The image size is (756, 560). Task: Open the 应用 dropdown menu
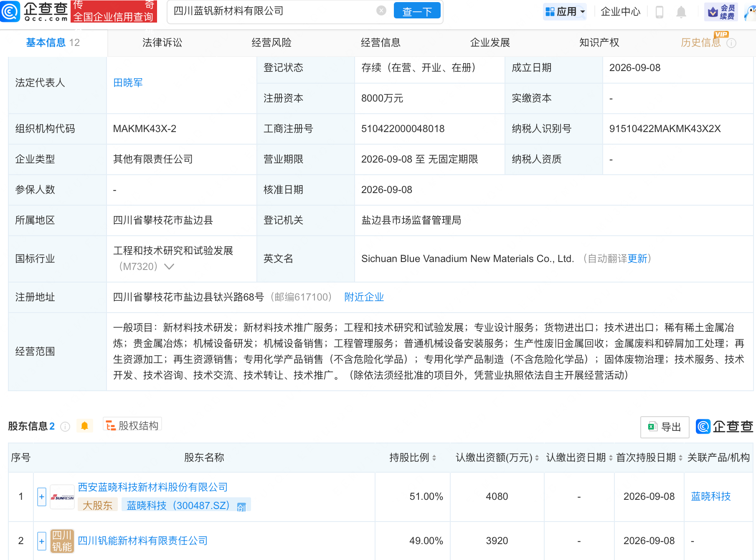(565, 12)
